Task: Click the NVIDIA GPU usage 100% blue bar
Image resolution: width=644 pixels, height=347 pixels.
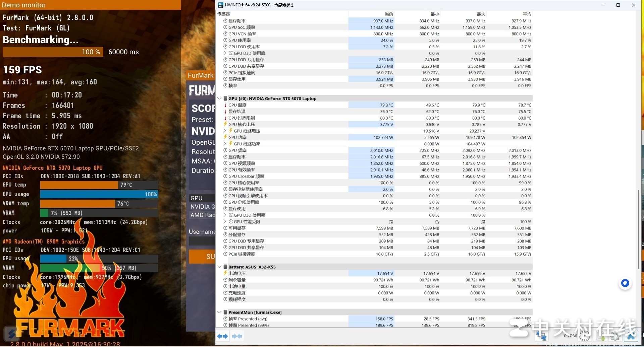Action: click(x=99, y=194)
